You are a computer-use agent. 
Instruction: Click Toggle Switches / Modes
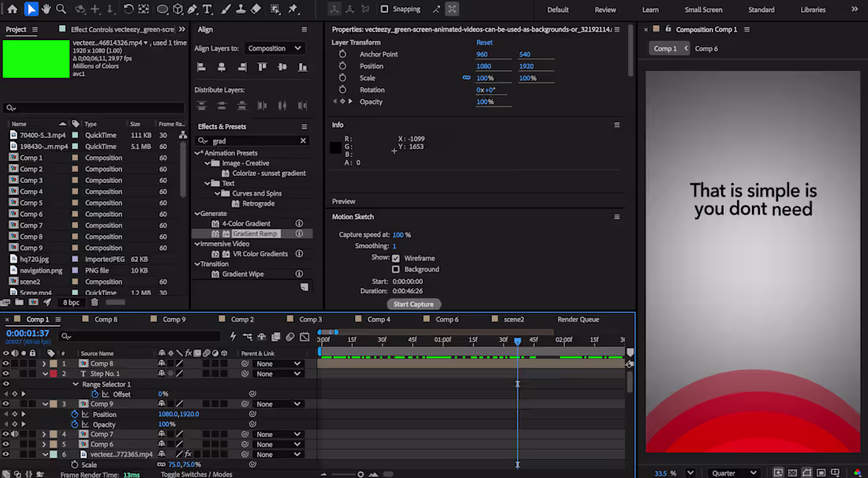(x=196, y=474)
